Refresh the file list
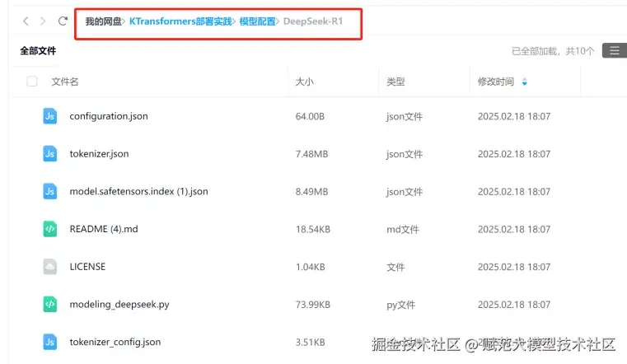The width and height of the screenshot is (627, 364). (63, 21)
